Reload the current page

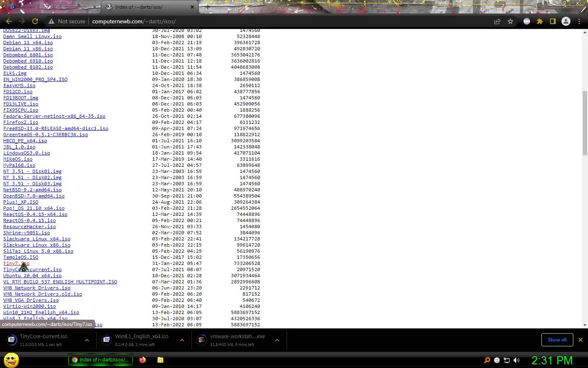[x=35, y=21]
